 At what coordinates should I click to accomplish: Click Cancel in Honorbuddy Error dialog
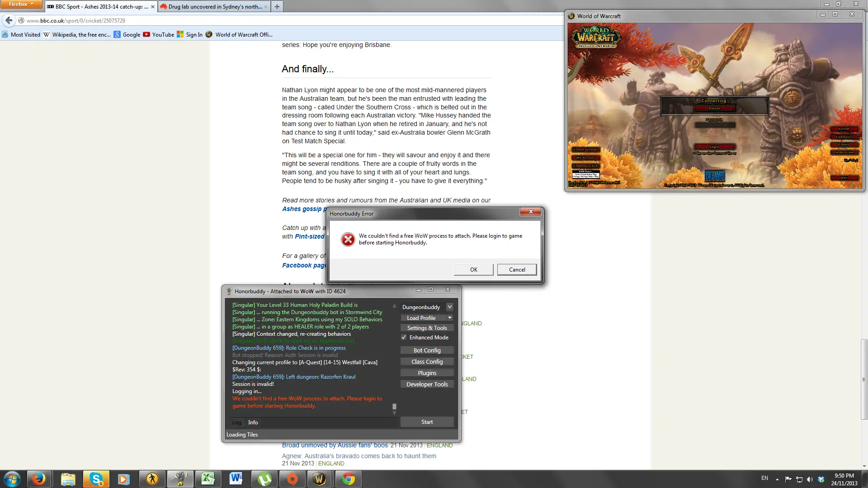[x=517, y=269]
